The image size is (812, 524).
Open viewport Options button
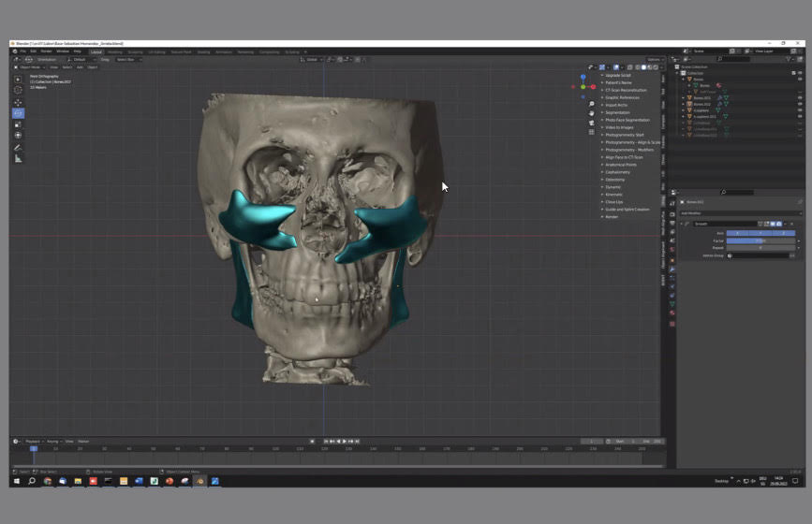point(655,60)
